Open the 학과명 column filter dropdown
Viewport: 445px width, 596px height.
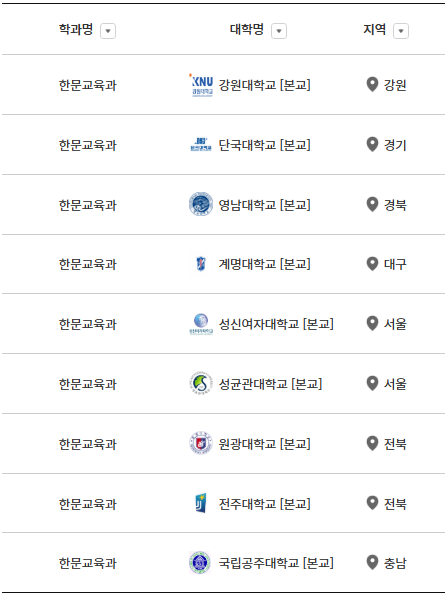pyautogui.click(x=108, y=31)
